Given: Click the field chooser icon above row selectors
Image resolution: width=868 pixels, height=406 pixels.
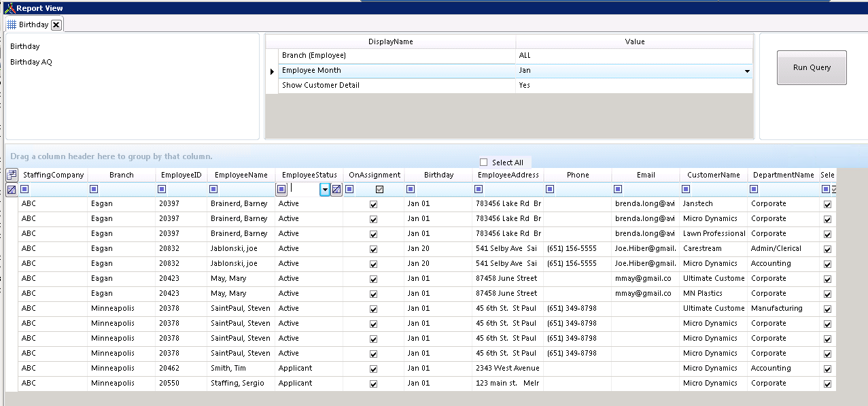Looking at the screenshot, I should coord(12,175).
